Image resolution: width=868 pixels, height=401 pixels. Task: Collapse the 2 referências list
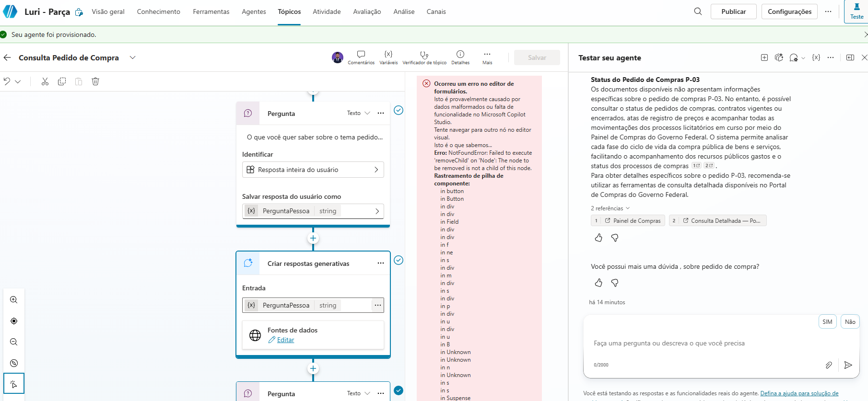click(610, 208)
